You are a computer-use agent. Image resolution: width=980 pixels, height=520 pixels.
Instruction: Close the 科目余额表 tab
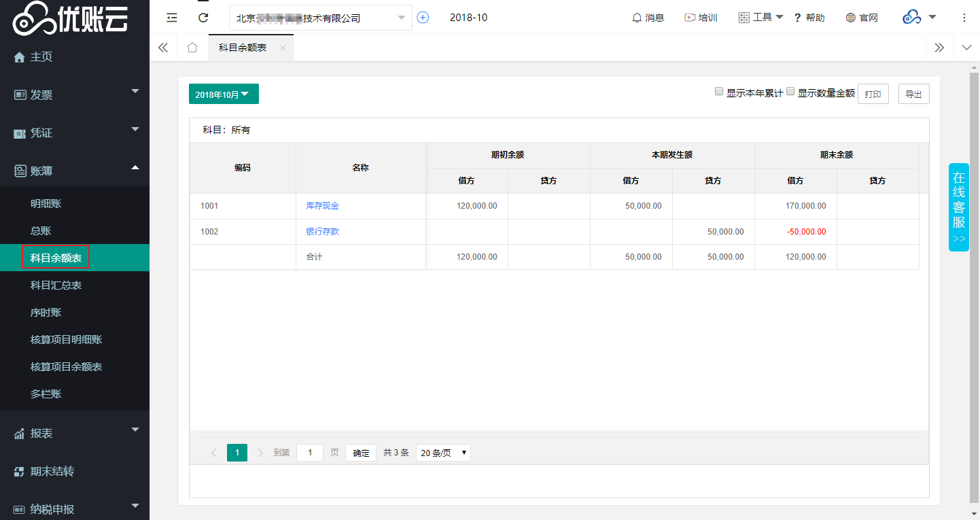[x=283, y=48]
